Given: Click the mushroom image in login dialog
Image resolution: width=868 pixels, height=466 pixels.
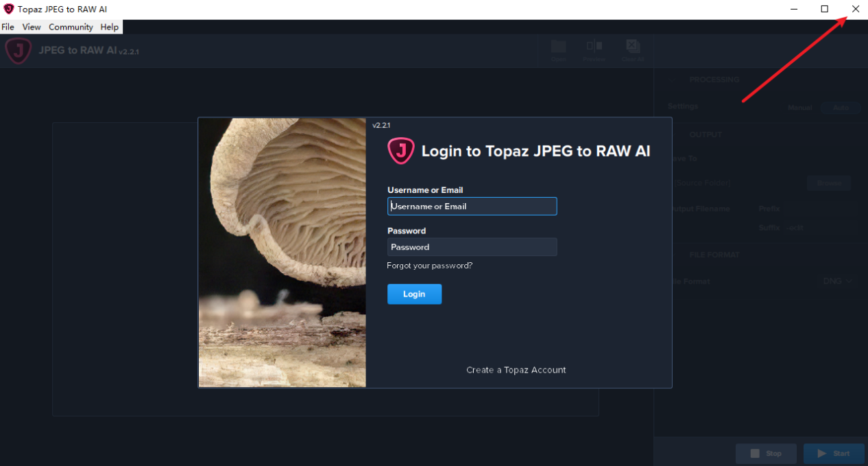Looking at the screenshot, I should (282, 253).
